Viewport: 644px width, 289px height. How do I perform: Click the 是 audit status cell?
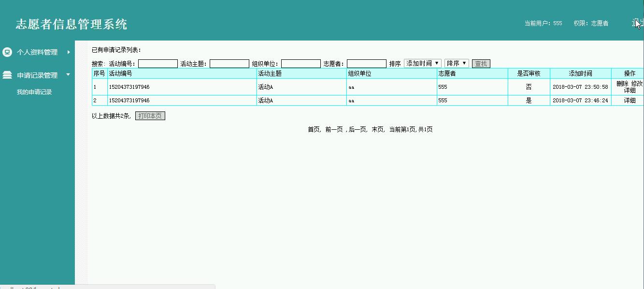[x=529, y=100]
